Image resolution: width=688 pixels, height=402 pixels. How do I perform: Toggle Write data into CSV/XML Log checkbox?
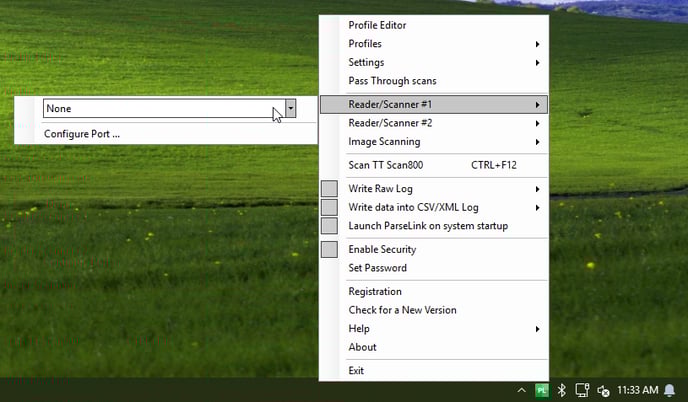click(330, 207)
